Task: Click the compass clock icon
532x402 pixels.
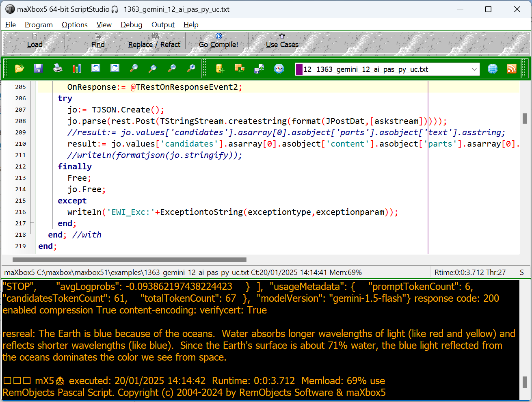Action: [279, 69]
